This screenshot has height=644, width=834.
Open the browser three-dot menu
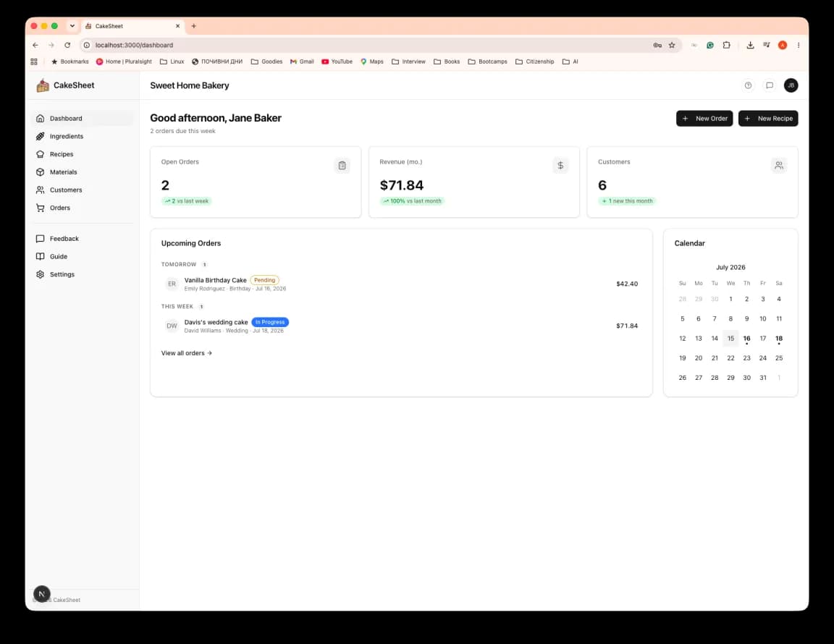pos(799,45)
